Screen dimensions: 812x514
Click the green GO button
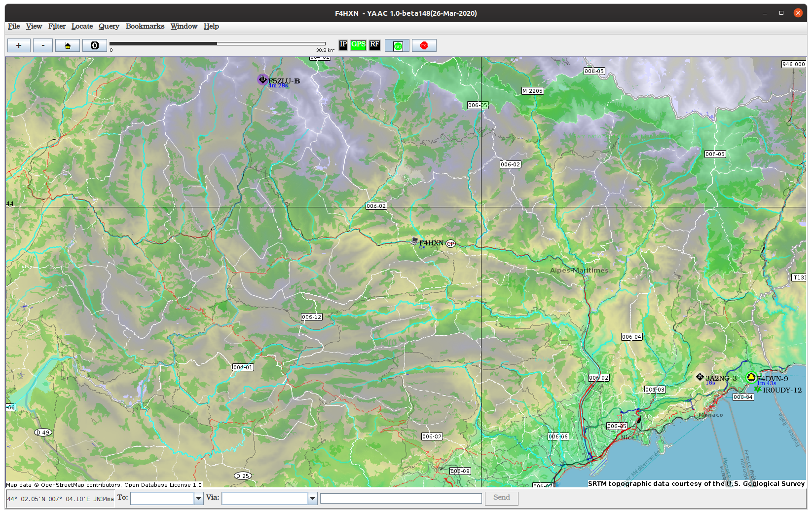coord(398,45)
